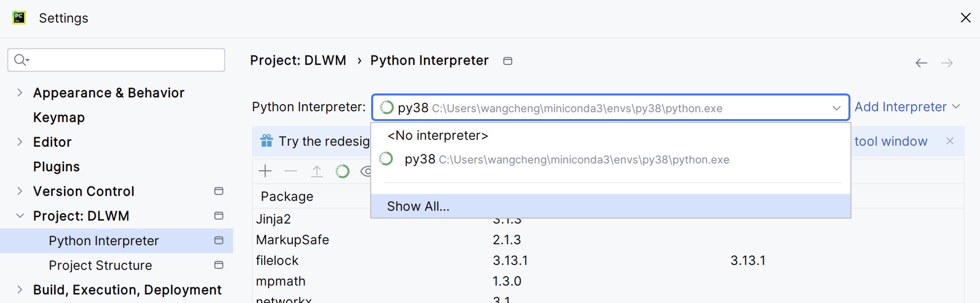Click the PyCharm logo icon in title bar
Image resolution: width=980 pixels, height=303 pixels.
point(19,18)
